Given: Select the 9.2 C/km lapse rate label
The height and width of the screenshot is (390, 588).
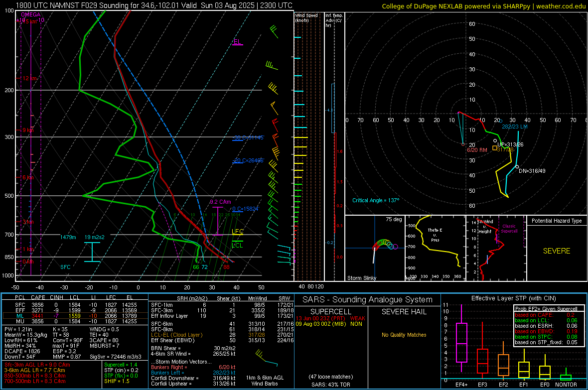Looking at the screenshot, I should [220, 202].
